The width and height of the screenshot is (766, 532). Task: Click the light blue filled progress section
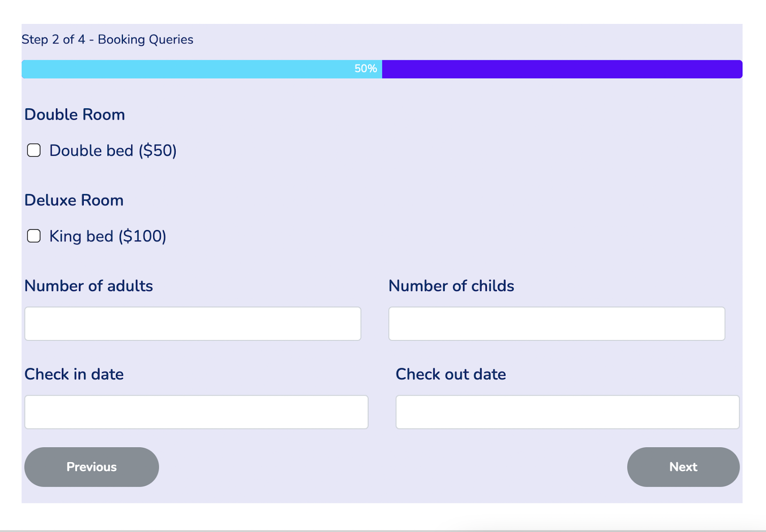202,69
